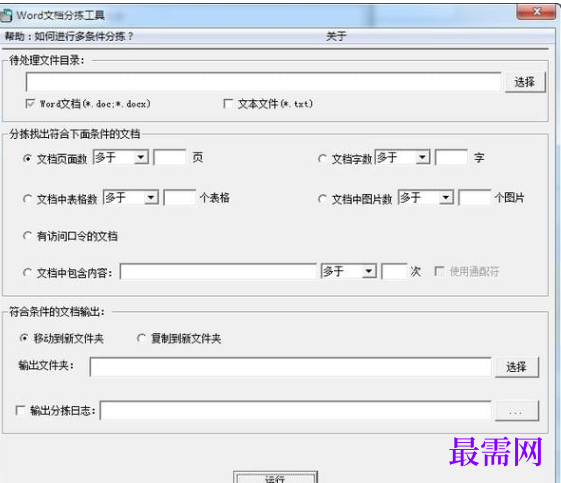Click the input field before 个表格
Screen dimensions: 561x483
(180, 197)
